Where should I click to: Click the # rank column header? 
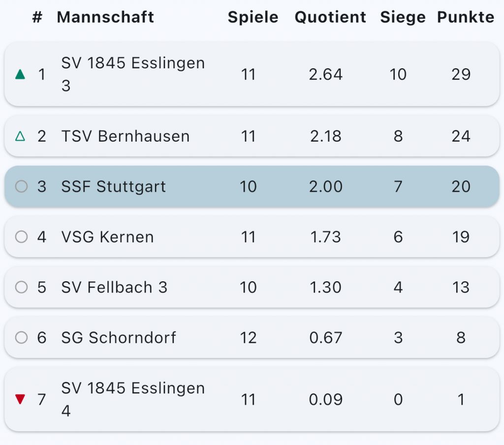tap(37, 17)
